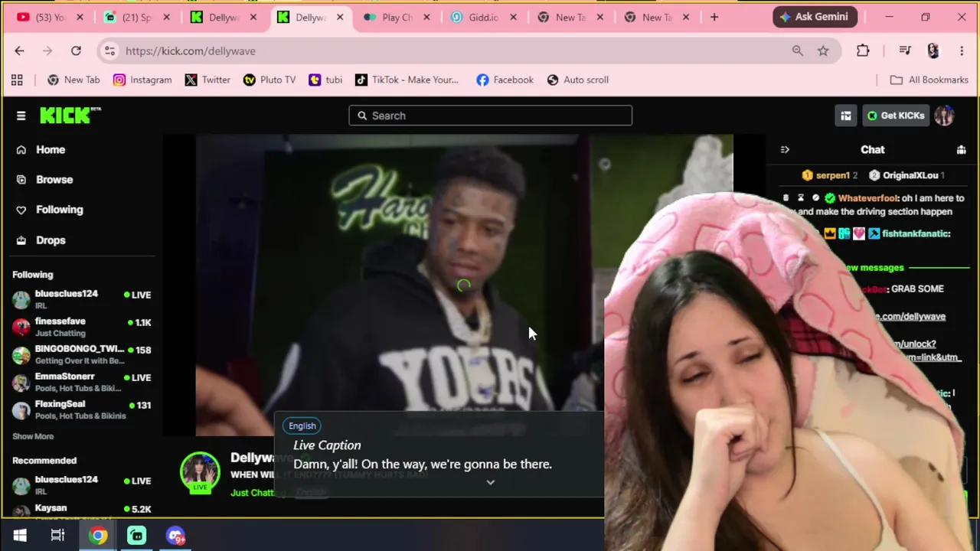Open Task View on the taskbar
This screenshot has height=551, width=980.
point(57,536)
